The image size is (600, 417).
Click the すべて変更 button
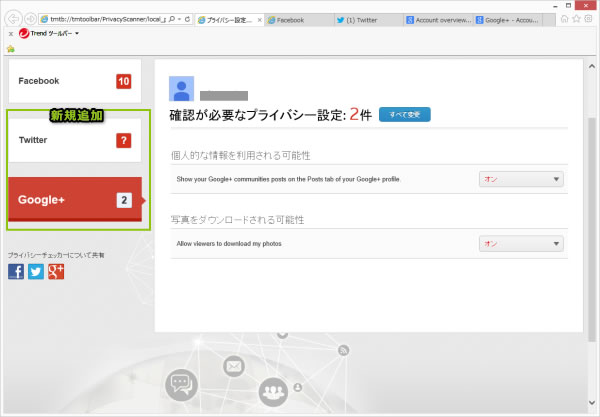[x=405, y=114]
